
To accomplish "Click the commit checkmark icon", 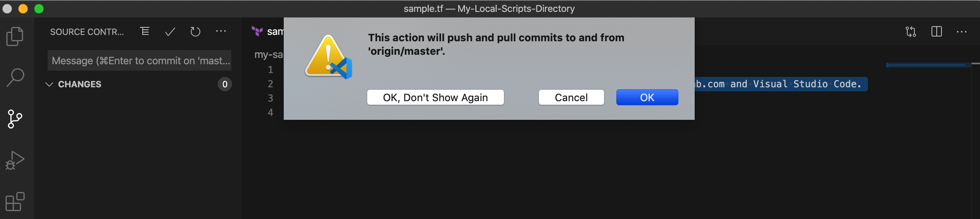I will [x=170, y=32].
